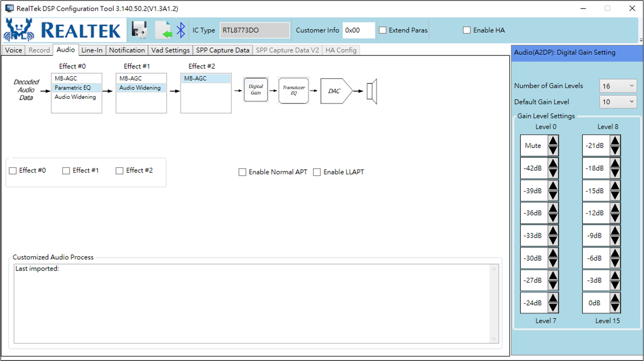Click the app icon in the title bar
Image resolution: width=644 pixels, height=361 pixels.
(9, 8)
